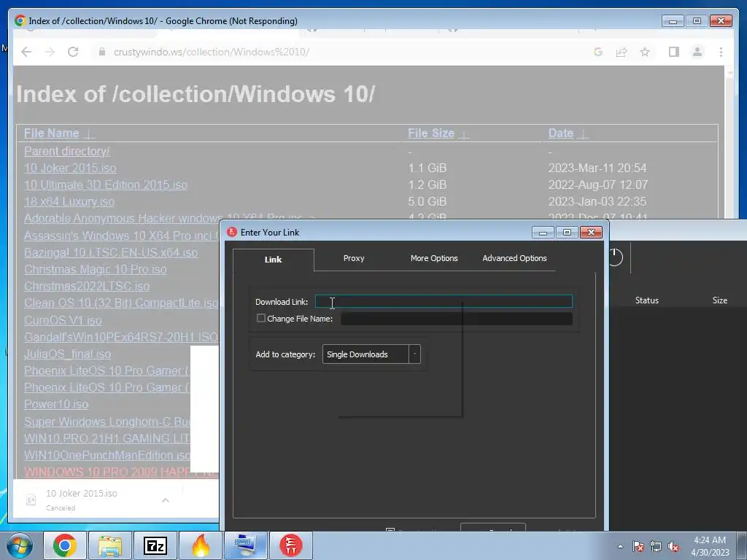Open the More Options tab
The width and height of the screenshot is (747, 560).
tap(434, 258)
